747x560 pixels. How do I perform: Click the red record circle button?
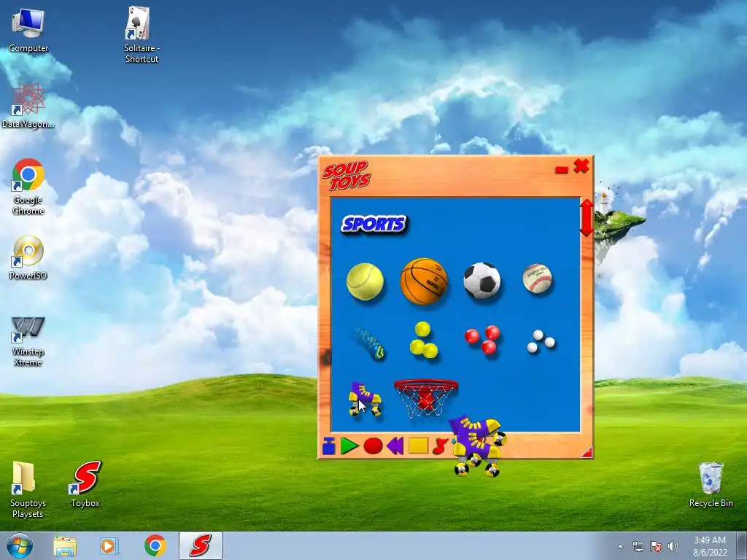(373, 446)
